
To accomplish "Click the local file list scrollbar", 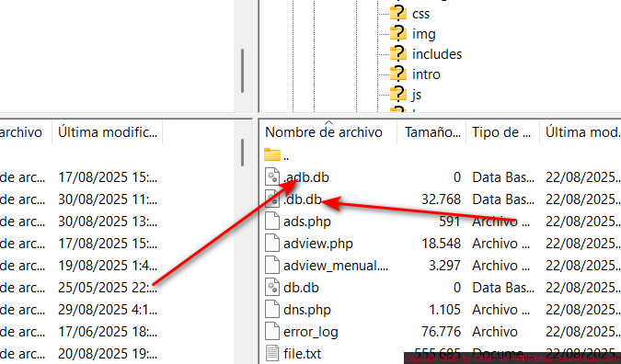I will click(x=242, y=153).
